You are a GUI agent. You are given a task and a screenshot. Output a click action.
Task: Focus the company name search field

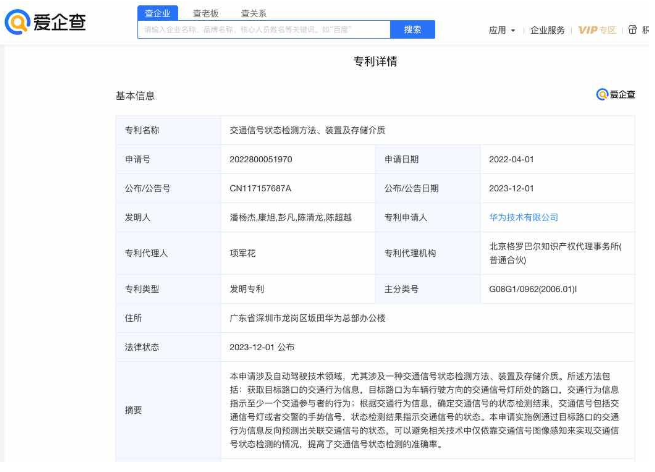[260, 30]
